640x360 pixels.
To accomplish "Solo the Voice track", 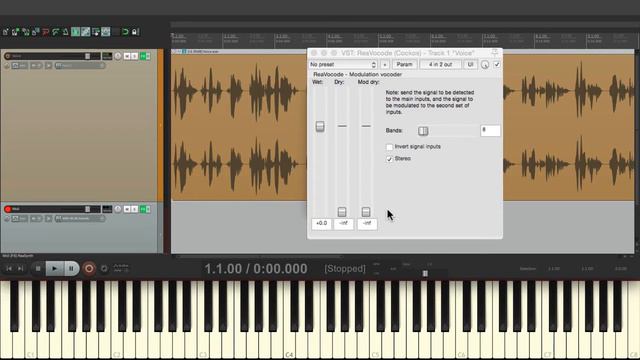I will point(134,56).
